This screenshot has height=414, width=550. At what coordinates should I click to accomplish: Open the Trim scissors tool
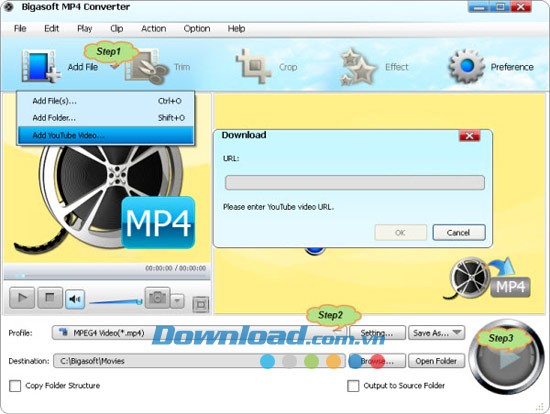147,67
